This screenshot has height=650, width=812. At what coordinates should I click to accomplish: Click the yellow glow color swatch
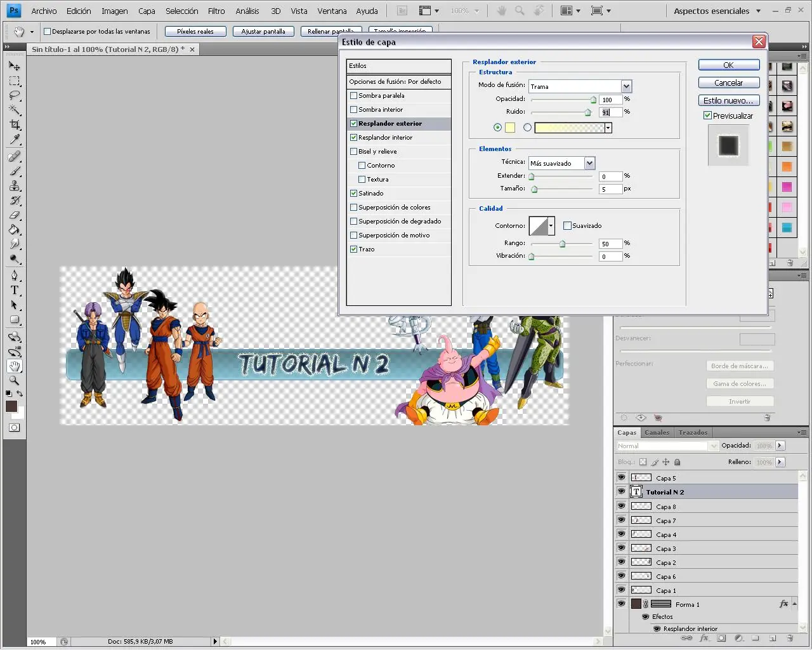point(510,128)
